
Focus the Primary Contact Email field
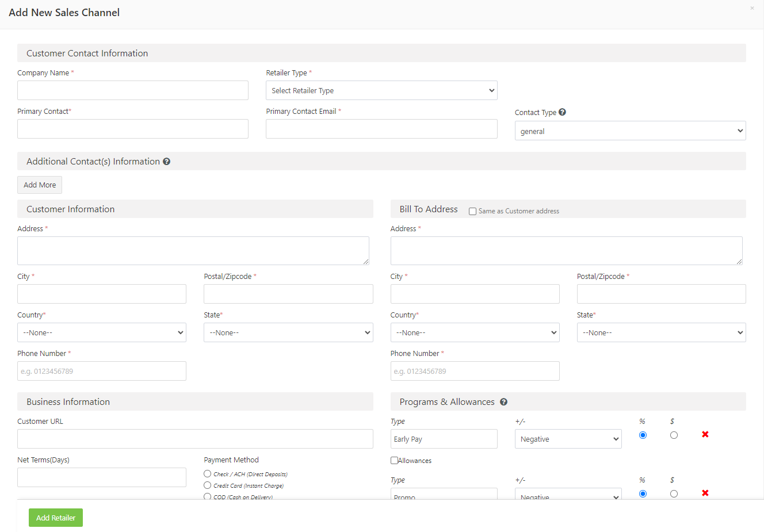(381, 129)
